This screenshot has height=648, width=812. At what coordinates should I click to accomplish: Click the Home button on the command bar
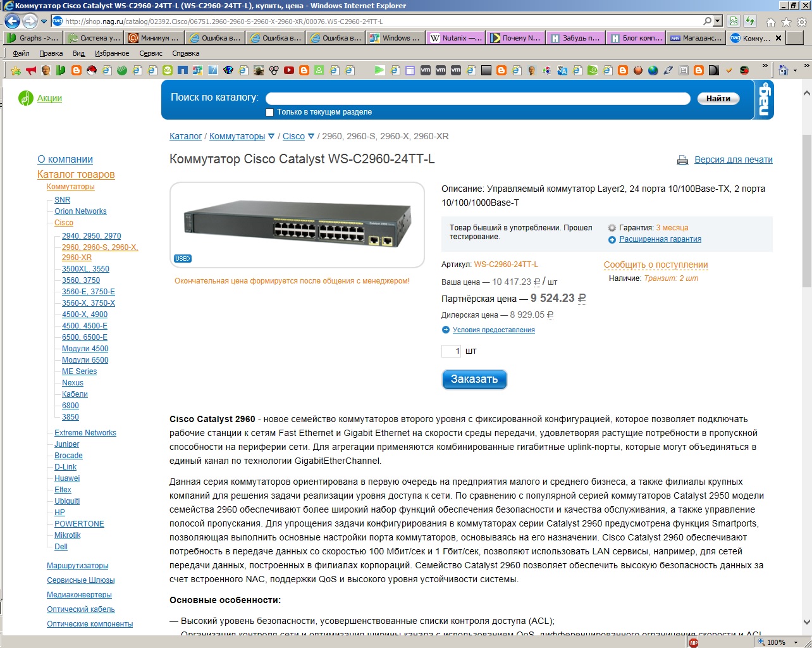pos(784,70)
